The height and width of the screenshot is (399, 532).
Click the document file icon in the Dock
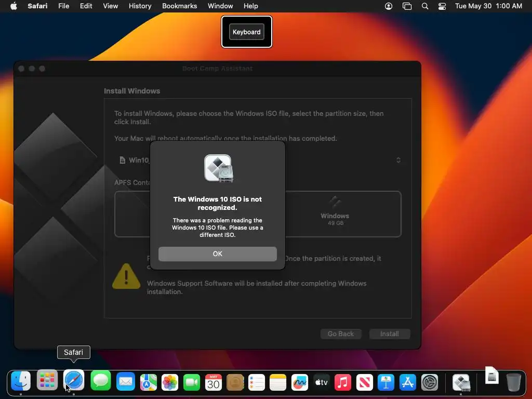pyautogui.click(x=491, y=375)
